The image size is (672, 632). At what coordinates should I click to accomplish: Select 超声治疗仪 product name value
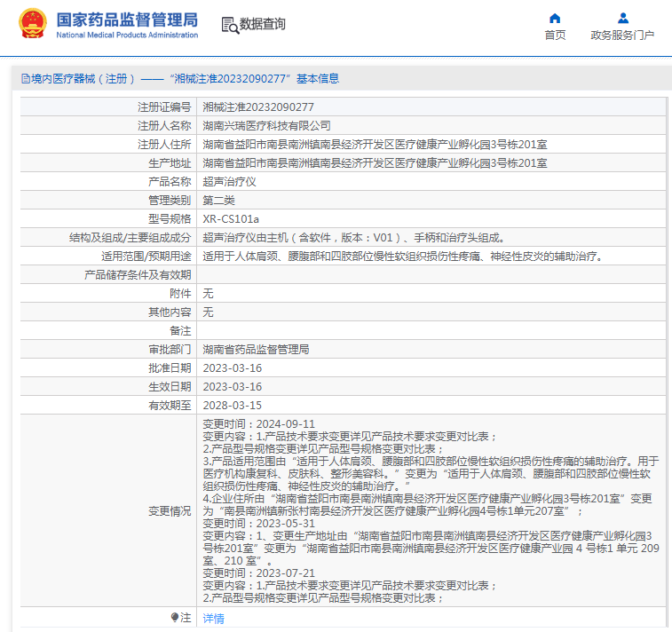pos(229,182)
